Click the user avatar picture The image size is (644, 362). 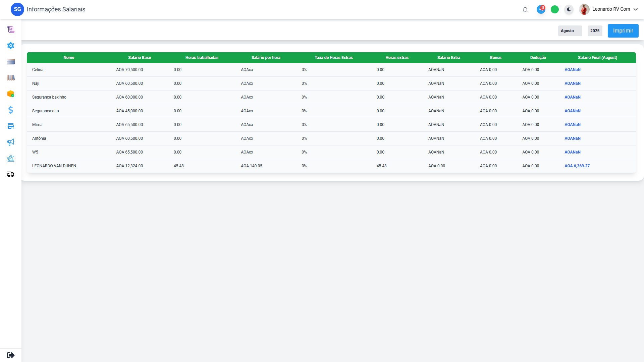[584, 9]
